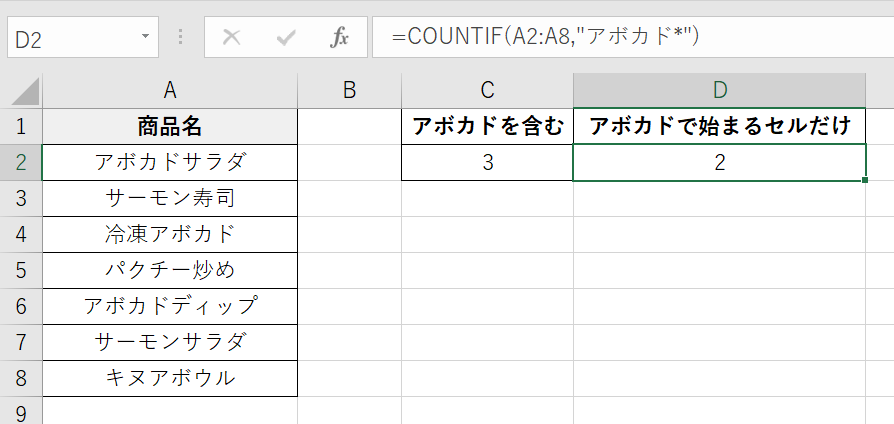Screen dimensions: 894x424
Task: Select the キヌアボウル cell
Action: pos(170,377)
